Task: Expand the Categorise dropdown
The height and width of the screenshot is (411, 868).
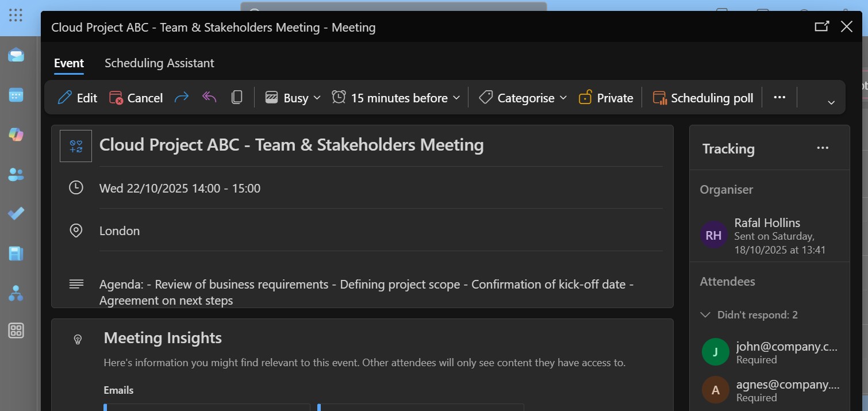Action: pyautogui.click(x=523, y=98)
